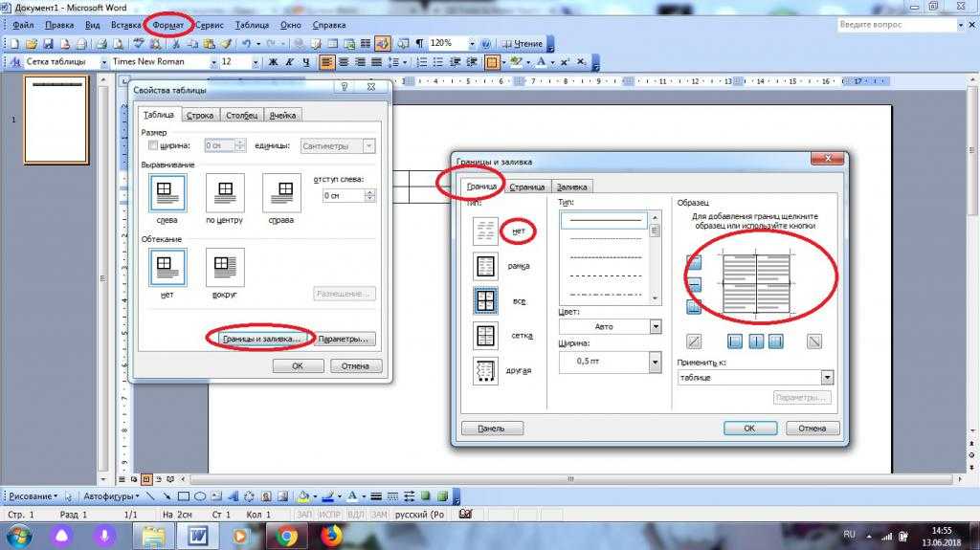Enable the 'ширина' checkbox
Viewport: 980px width, 550px height.
(153, 145)
